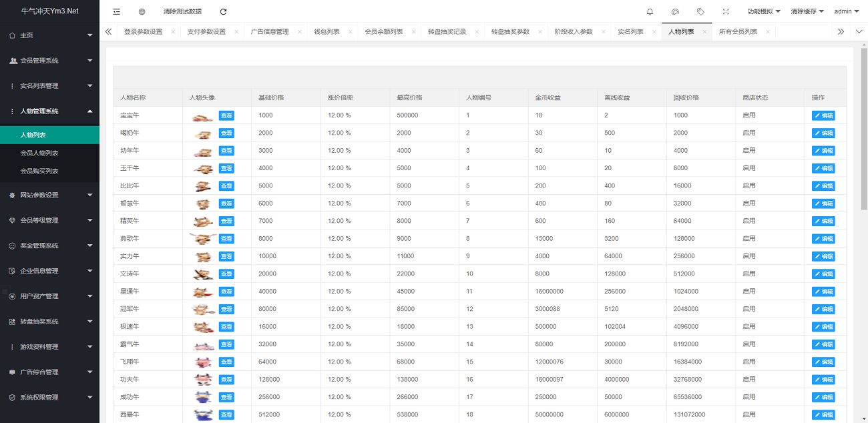This screenshot has height=423, width=868.
Task: Click the icon beside 广告综合管理
Action: (x=13, y=372)
